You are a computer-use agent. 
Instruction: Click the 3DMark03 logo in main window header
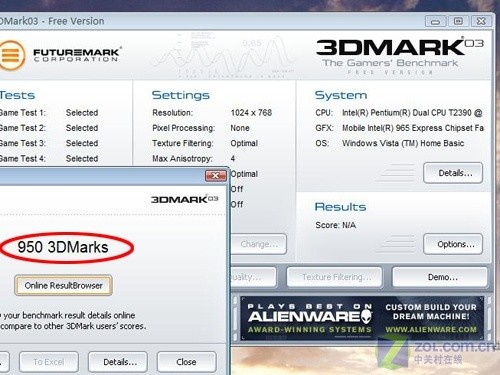[x=400, y=47]
